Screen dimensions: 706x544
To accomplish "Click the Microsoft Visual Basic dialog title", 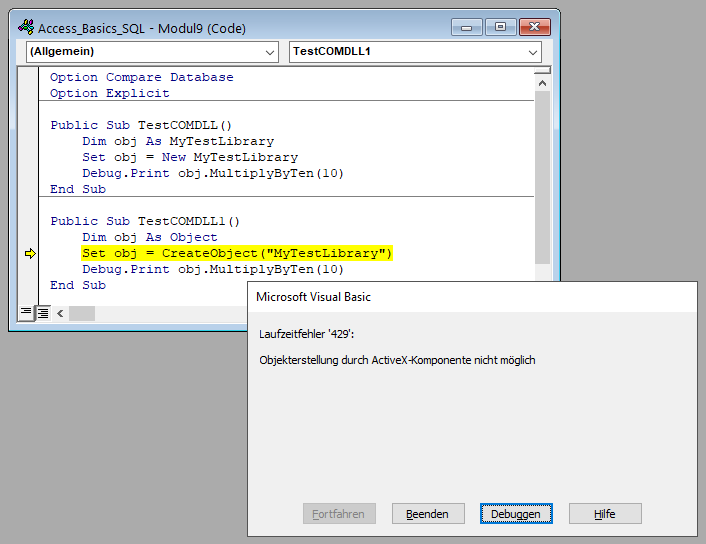I will click(x=314, y=297).
